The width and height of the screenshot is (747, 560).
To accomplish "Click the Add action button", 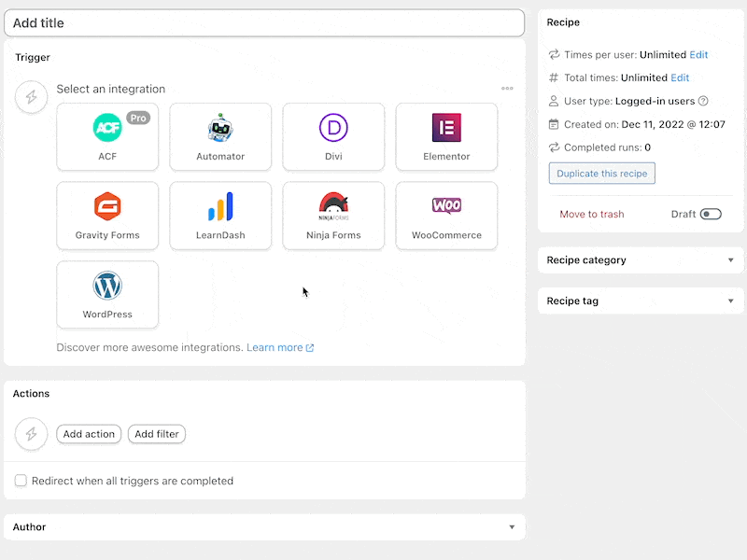I will click(x=89, y=434).
